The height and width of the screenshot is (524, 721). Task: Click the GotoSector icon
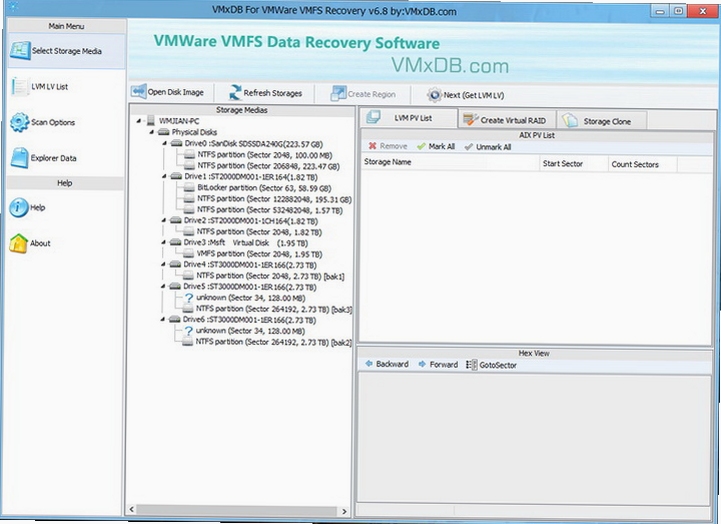coord(471,365)
